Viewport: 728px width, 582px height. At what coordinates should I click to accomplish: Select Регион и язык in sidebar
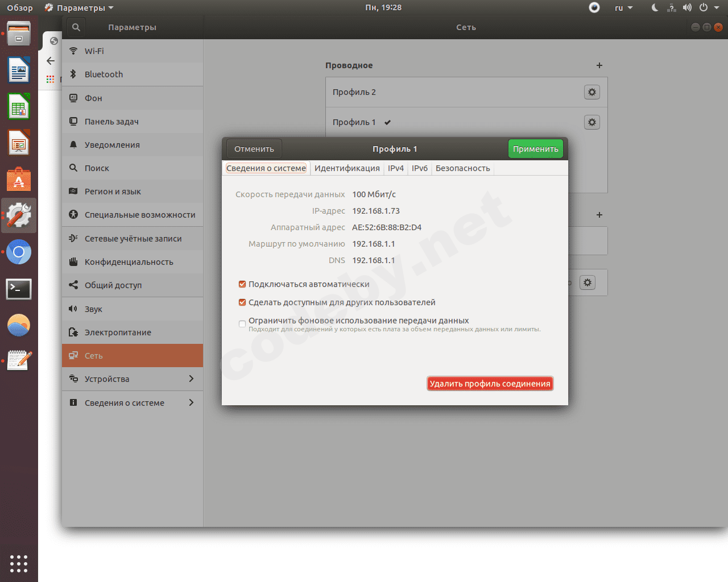(x=133, y=192)
